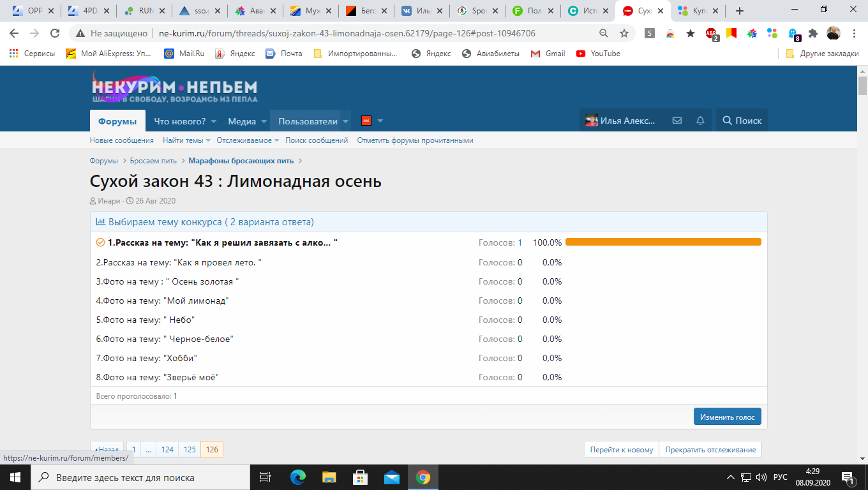Bookmark this page with the star
This screenshot has width=868, height=490.
pyautogui.click(x=624, y=33)
